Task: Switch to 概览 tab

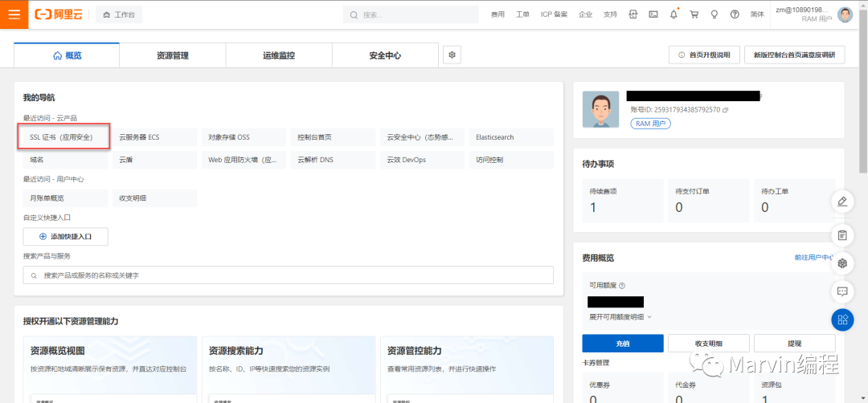Action: [x=67, y=55]
